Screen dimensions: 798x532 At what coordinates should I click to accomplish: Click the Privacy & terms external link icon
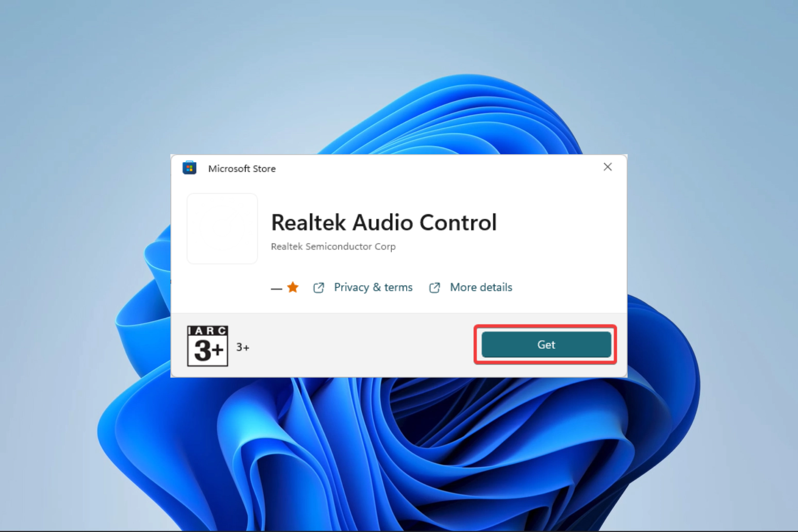coord(318,287)
